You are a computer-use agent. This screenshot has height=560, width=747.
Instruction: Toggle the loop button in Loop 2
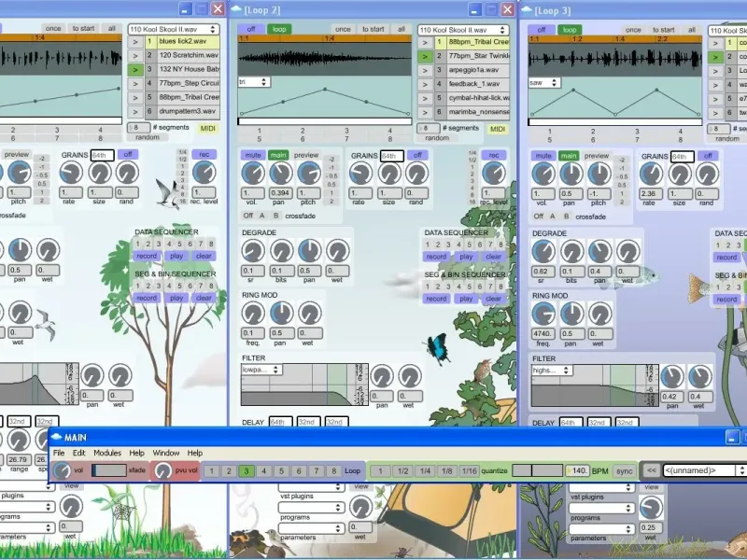click(279, 29)
